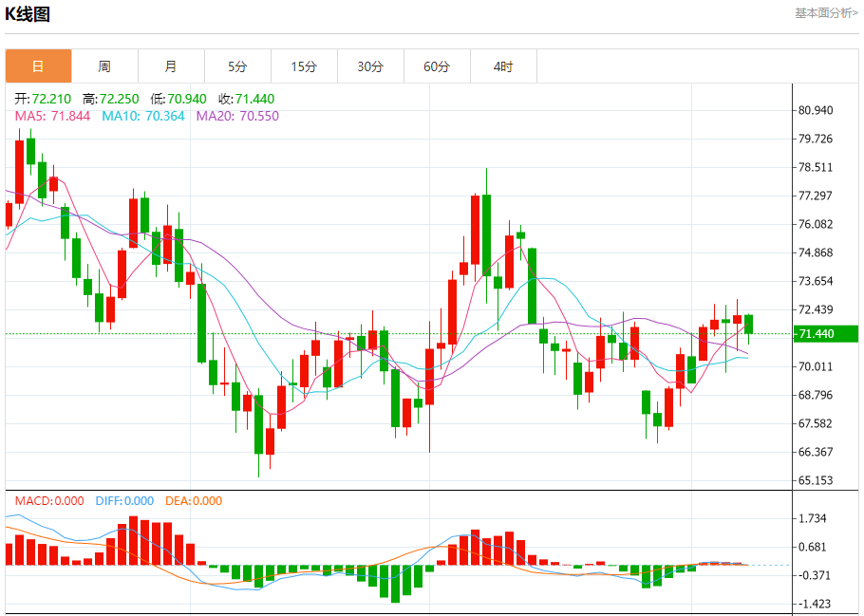Click the MA20: 70.550 indicator label
The height and width of the screenshot is (616, 864).
pos(237,116)
